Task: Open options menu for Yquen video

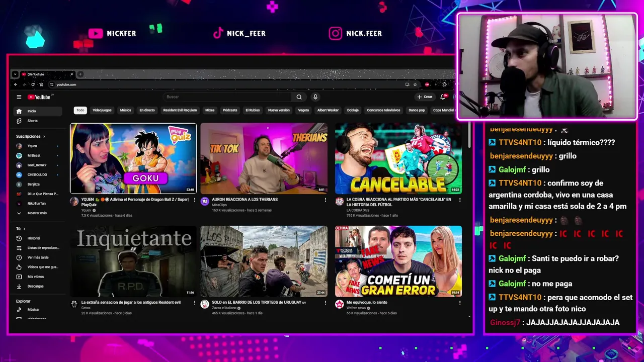Action: tap(195, 200)
